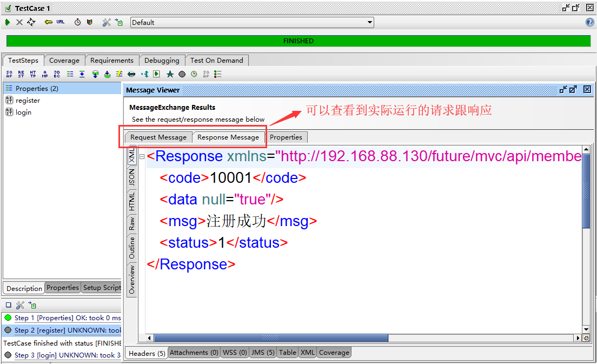Add a JDBC request test step
Viewport: 597px width, 364px height.
tap(57, 74)
